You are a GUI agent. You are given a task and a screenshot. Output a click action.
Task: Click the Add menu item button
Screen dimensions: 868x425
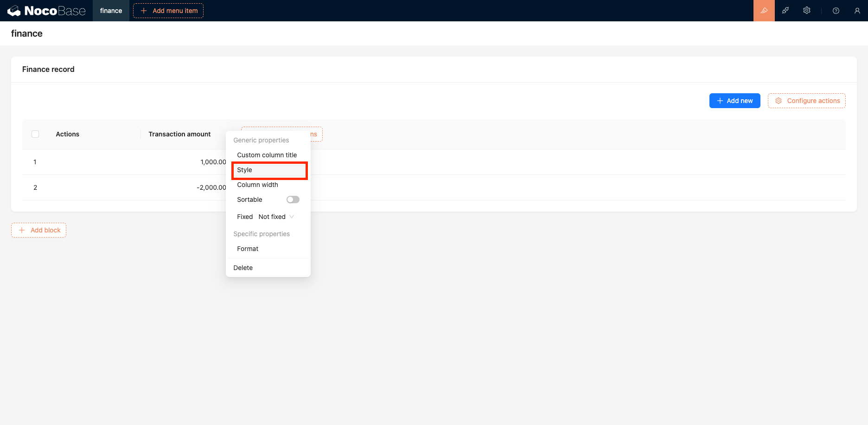point(168,11)
